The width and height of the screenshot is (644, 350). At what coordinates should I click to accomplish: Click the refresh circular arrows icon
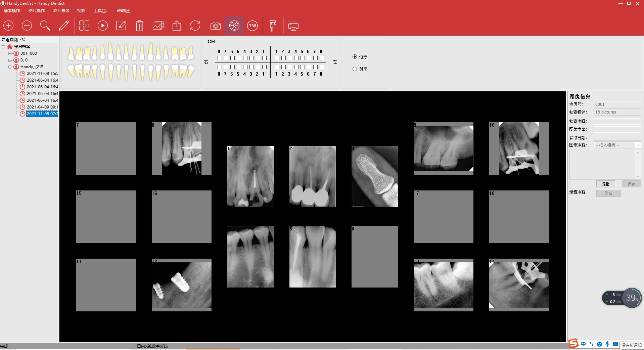195,26
